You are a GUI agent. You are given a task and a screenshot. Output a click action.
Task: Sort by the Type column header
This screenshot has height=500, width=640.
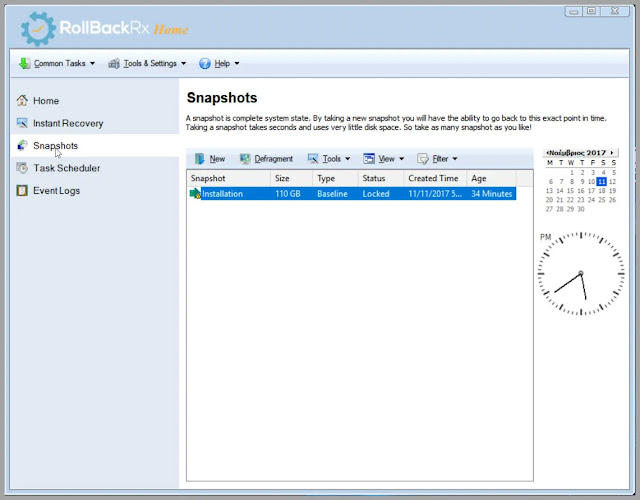tap(336, 178)
